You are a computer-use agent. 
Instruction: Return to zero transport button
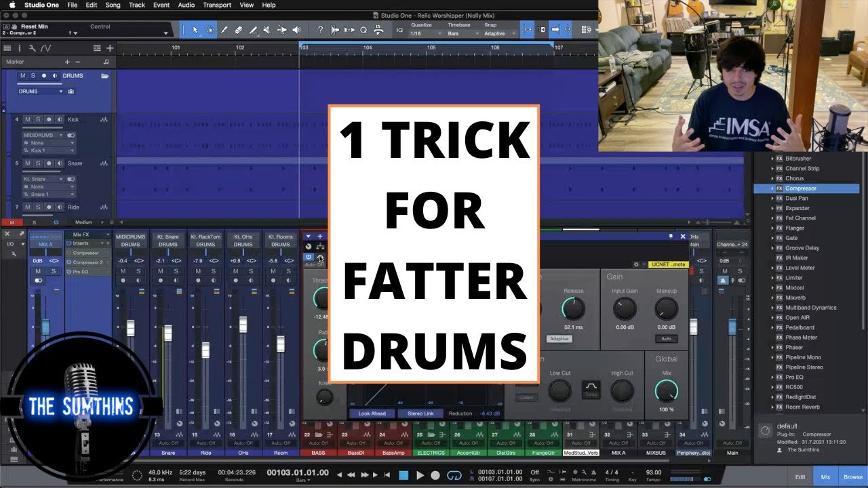(x=387, y=475)
